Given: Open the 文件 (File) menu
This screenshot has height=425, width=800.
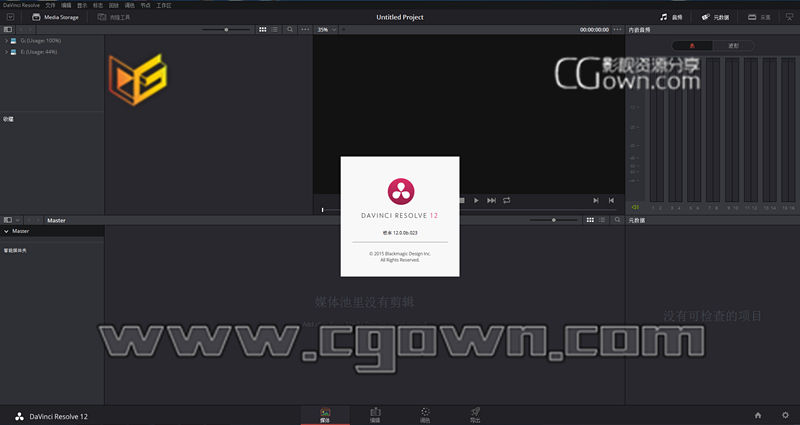Looking at the screenshot, I should coord(51,5).
